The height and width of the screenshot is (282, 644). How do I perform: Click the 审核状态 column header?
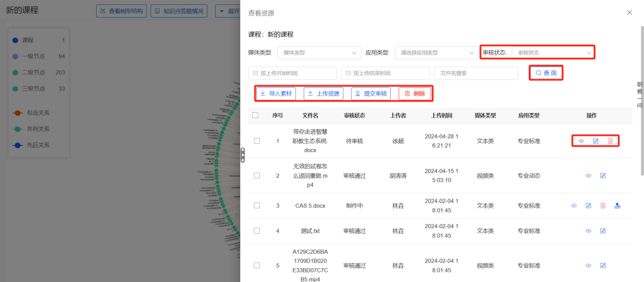pos(354,116)
